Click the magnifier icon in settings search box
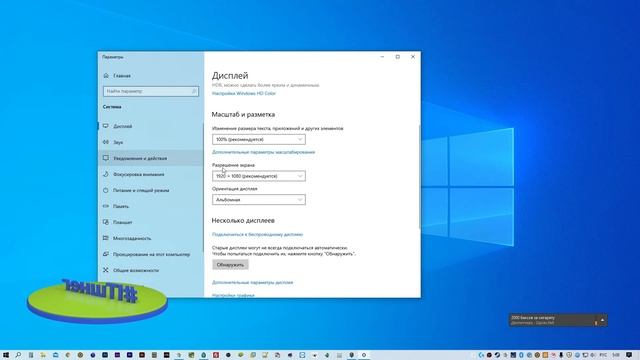This screenshot has height=360, width=640. coord(194,91)
